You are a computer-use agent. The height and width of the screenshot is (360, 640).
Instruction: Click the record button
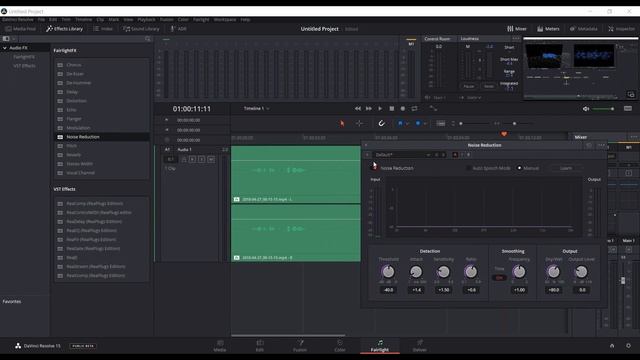coord(402,109)
